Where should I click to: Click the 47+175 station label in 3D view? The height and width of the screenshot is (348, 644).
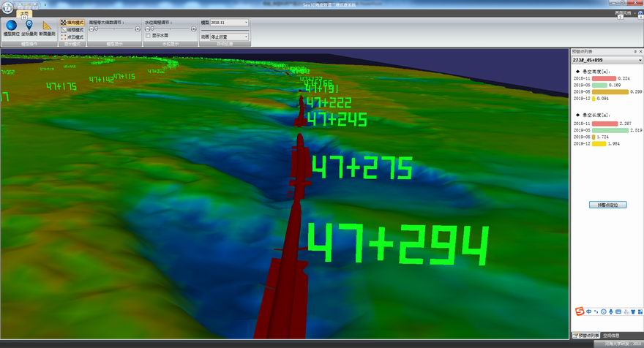(x=61, y=86)
